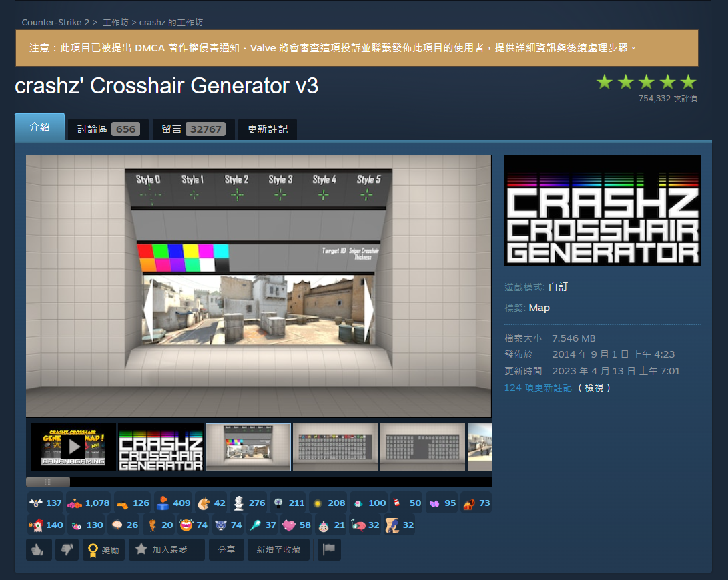Click the purple hearts award with 95
Image resolution: width=728 pixels, height=580 pixels.
click(x=442, y=503)
